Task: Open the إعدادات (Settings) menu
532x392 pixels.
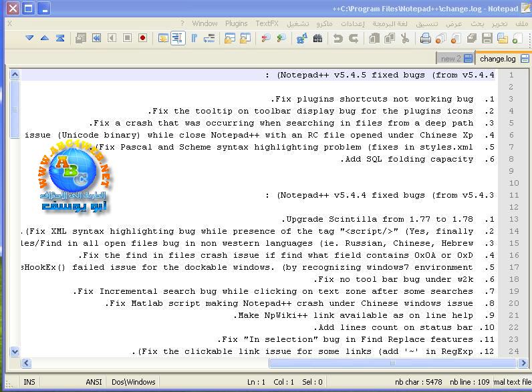Action: pyautogui.click(x=353, y=23)
